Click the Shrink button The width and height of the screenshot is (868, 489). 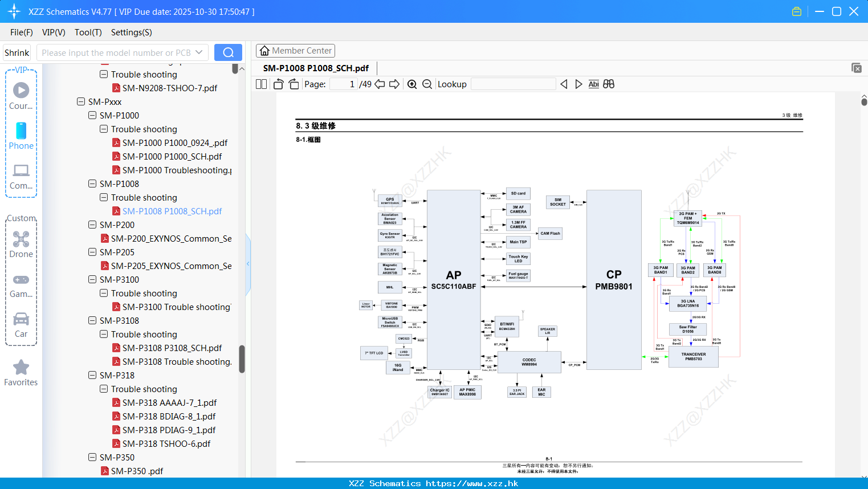pos(17,52)
